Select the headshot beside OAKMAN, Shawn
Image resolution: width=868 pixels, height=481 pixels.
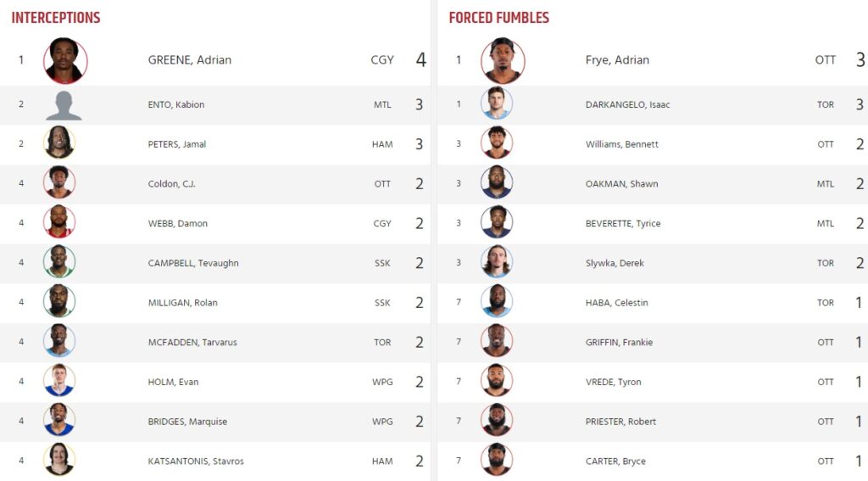point(497,183)
